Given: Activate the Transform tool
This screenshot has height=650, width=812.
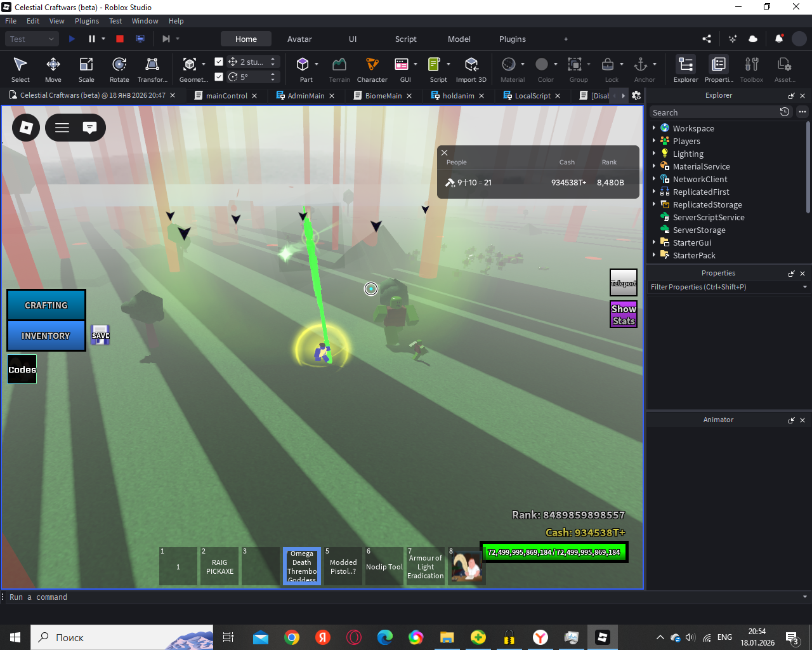Looking at the screenshot, I should [152, 70].
